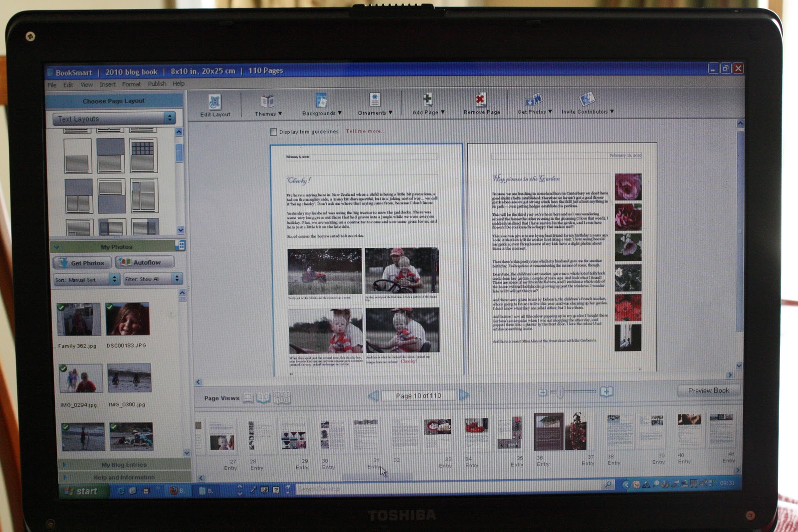The height and width of the screenshot is (532, 798).
Task: Click the Windows Start button
Action: click(x=85, y=491)
